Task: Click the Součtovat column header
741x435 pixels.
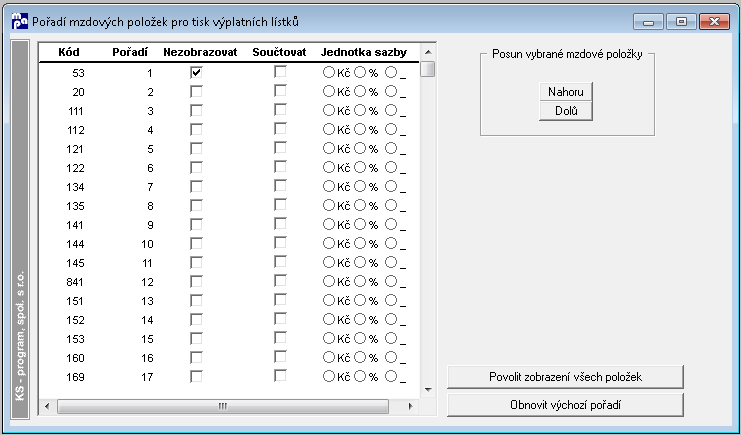Action: click(279, 52)
